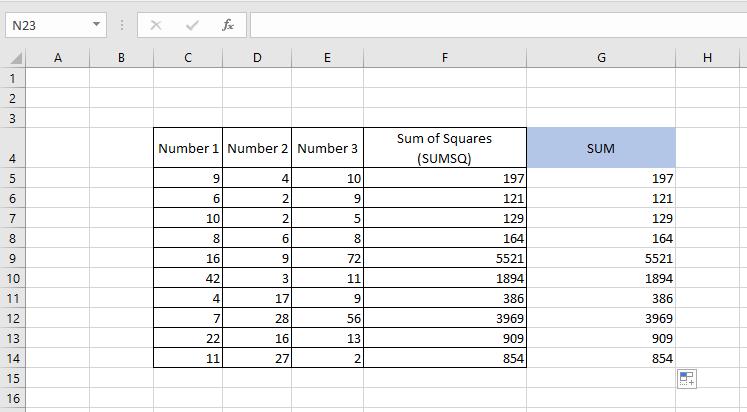Select cell G9 showing 5521

pos(601,258)
